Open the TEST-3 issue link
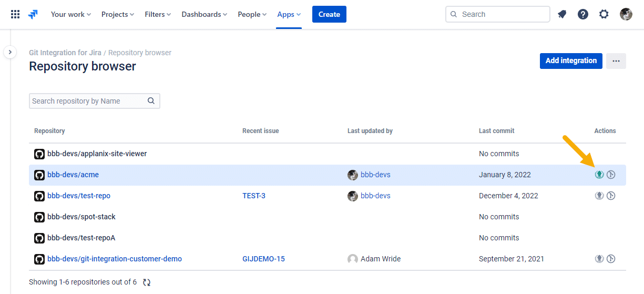 tap(254, 196)
